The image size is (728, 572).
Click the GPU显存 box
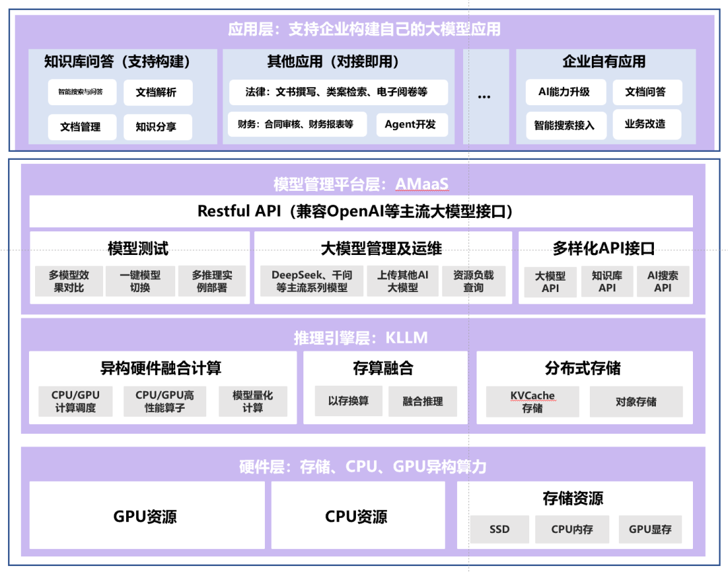pos(650,530)
